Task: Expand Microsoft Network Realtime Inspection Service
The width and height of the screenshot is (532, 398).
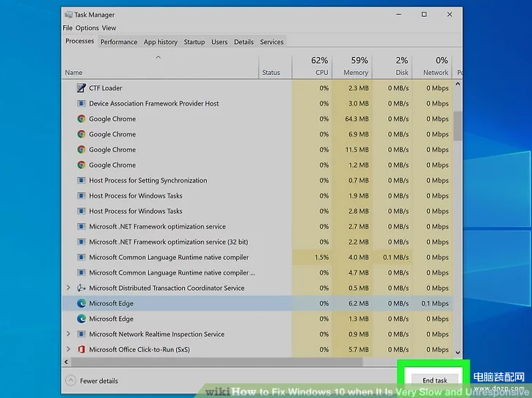Action: pyautogui.click(x=68, y=334)
